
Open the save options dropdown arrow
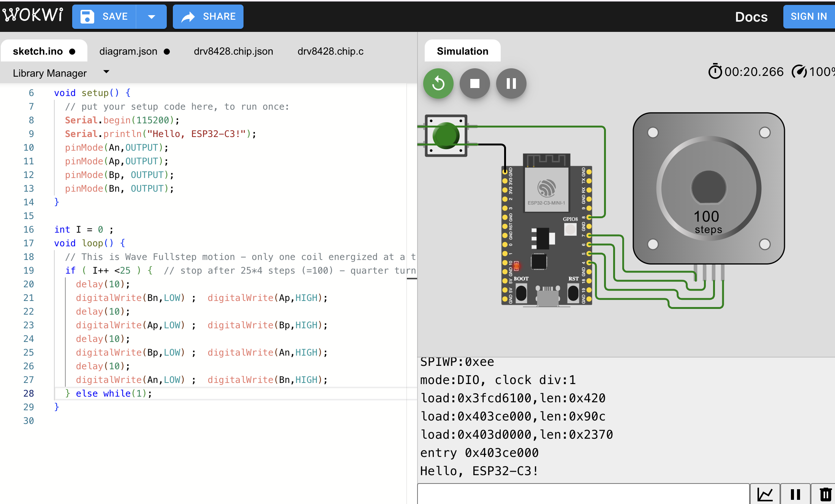pos(152,17)
